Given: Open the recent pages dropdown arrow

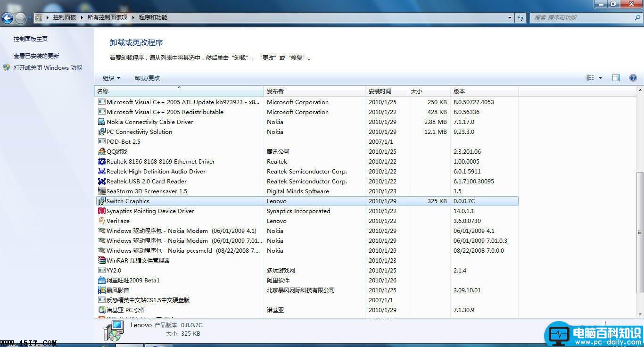Looking at the screenshot, I should (30, 18).
